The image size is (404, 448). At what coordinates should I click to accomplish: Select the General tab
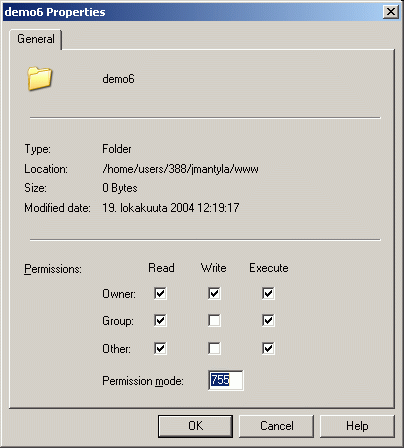click(36, 39)
